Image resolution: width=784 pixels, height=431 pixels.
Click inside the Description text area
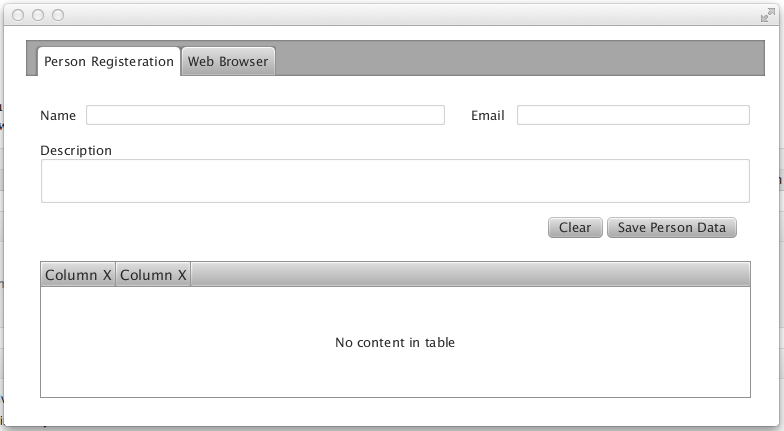(x=395, y=181)
